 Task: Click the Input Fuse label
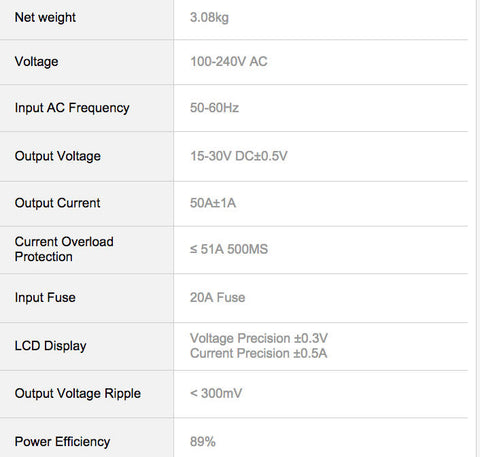point(45,298)
